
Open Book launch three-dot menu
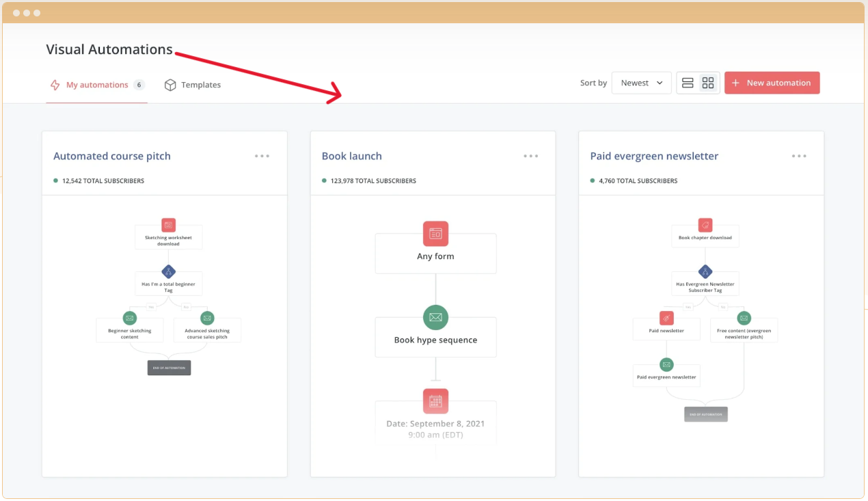pos(531,156)
